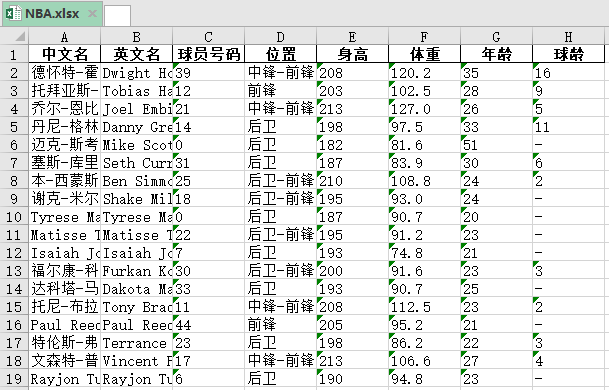Select weight cell 106.6
The image size is (609, 390).
(x=424, y=361)
